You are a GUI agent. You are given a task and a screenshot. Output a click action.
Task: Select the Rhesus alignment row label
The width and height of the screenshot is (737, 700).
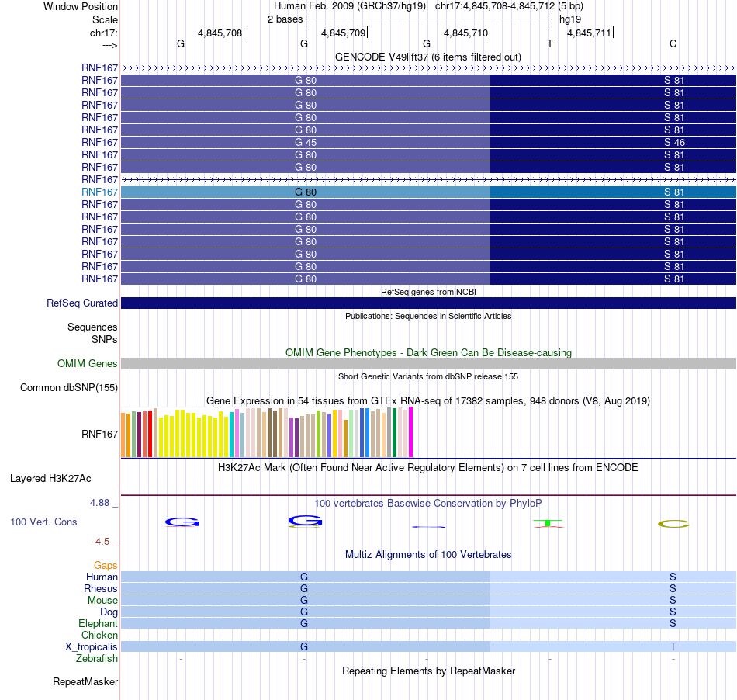coord(101,588)
